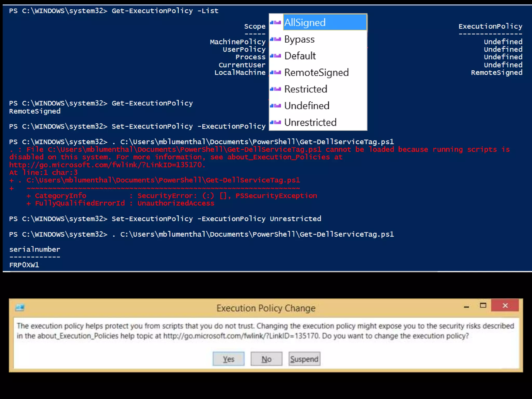This screenshot has width=532, height=399.
Task: Click the enum icon beside Default
Action: coord(276,56)
